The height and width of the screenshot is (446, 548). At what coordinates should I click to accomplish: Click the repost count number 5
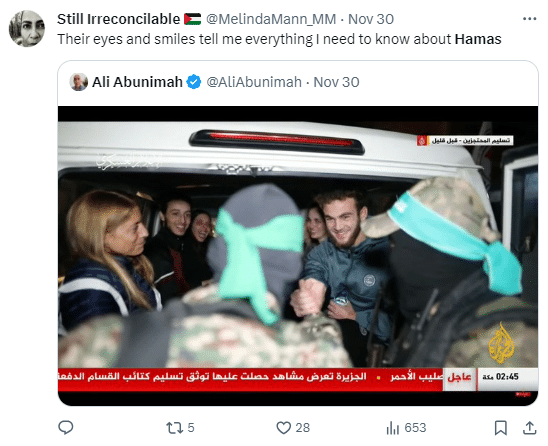191,428
